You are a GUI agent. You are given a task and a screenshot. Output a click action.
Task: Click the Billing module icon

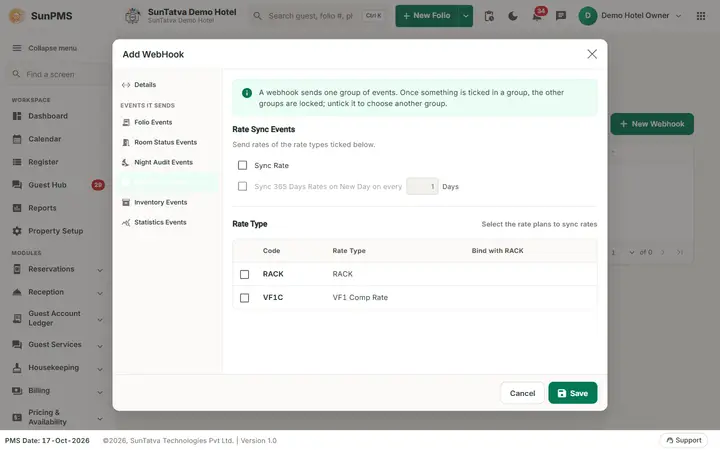(x=17, y=390)
